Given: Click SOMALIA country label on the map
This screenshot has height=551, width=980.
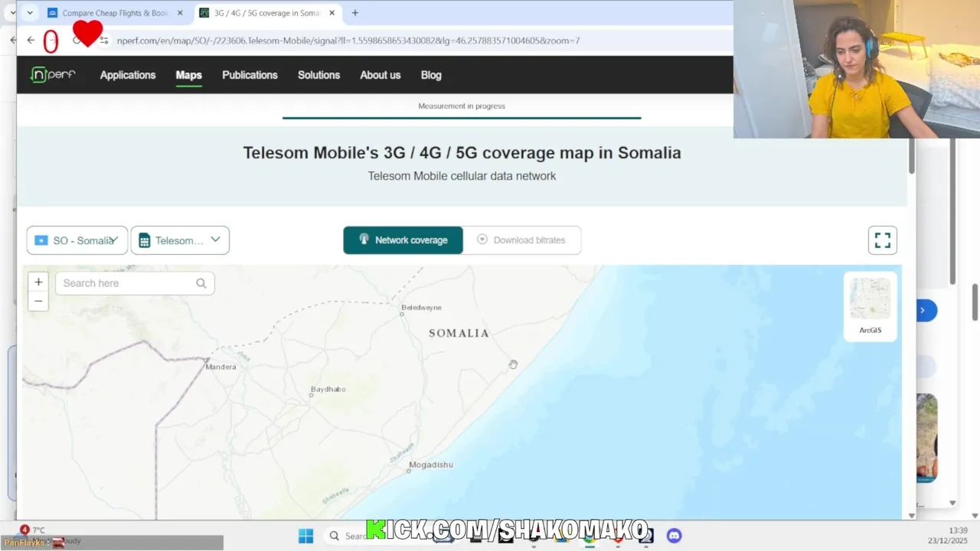Looking at the screenshot, I should [x=459, y=333].
